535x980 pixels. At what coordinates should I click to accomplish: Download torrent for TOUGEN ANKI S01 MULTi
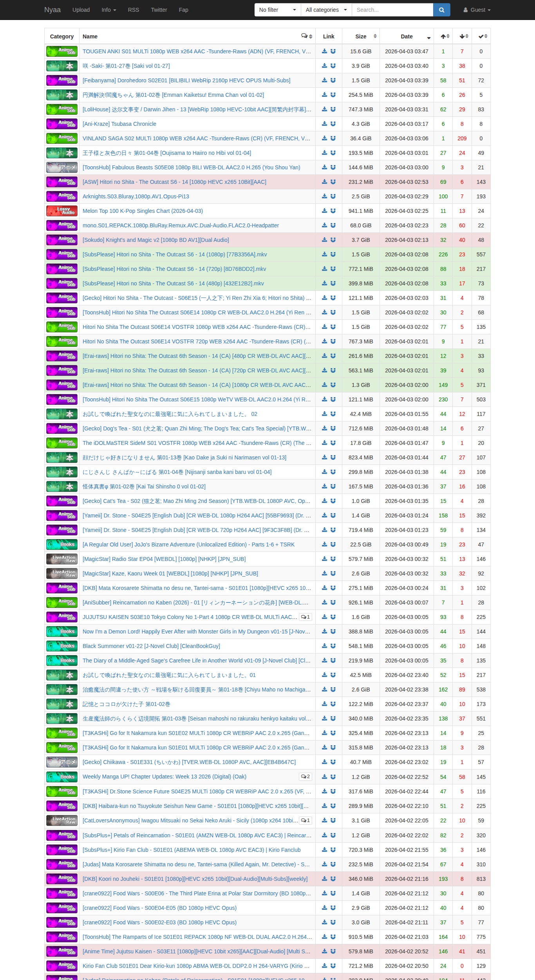[x=324, y=51]
